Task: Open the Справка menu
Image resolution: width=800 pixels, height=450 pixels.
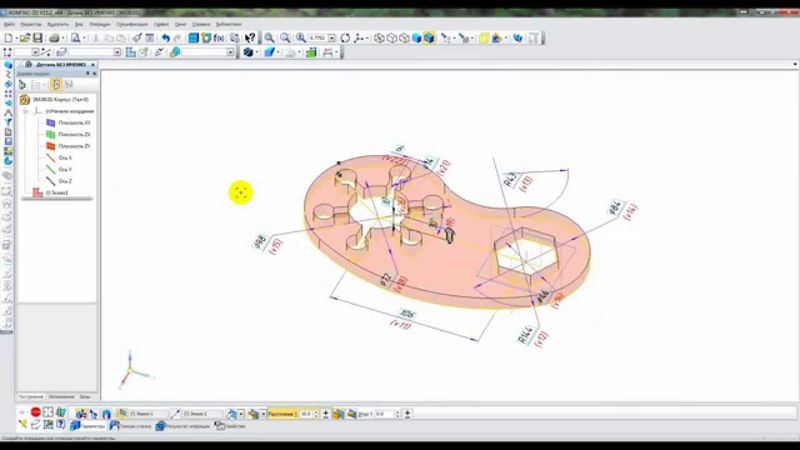Action: (201, 24)
